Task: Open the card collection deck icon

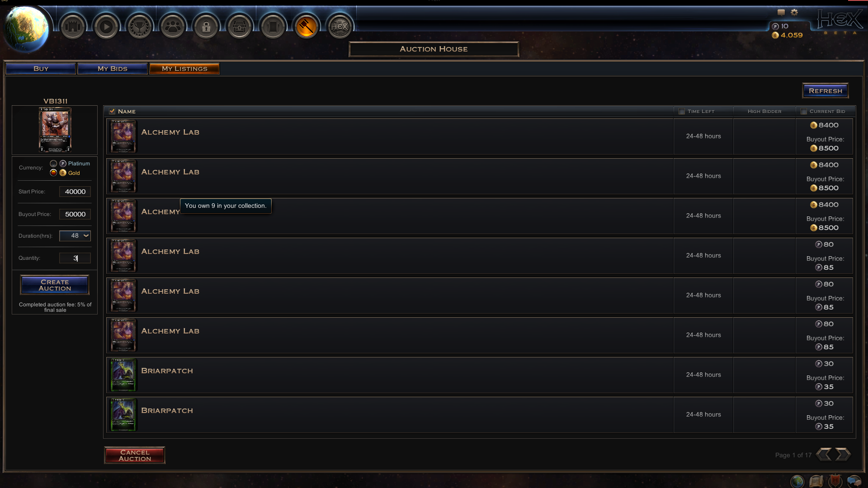Action: point(273,27)
